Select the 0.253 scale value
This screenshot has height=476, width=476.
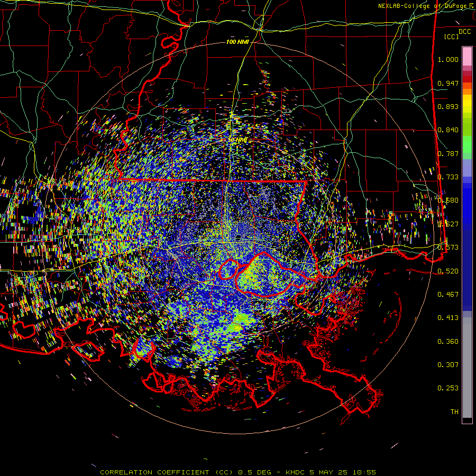click(448, 388)
